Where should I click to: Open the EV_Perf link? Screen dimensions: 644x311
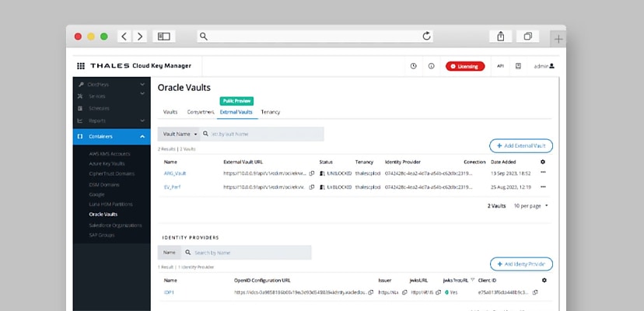(172, 187)
